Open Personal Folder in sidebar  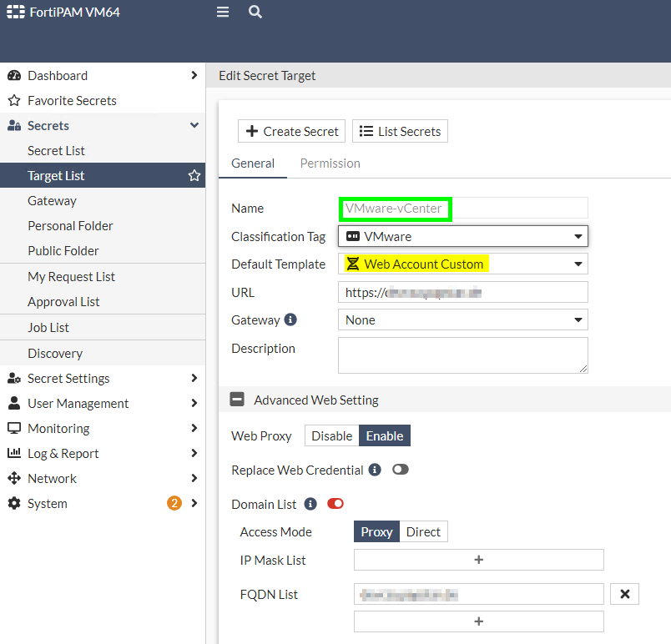(103, 226)
